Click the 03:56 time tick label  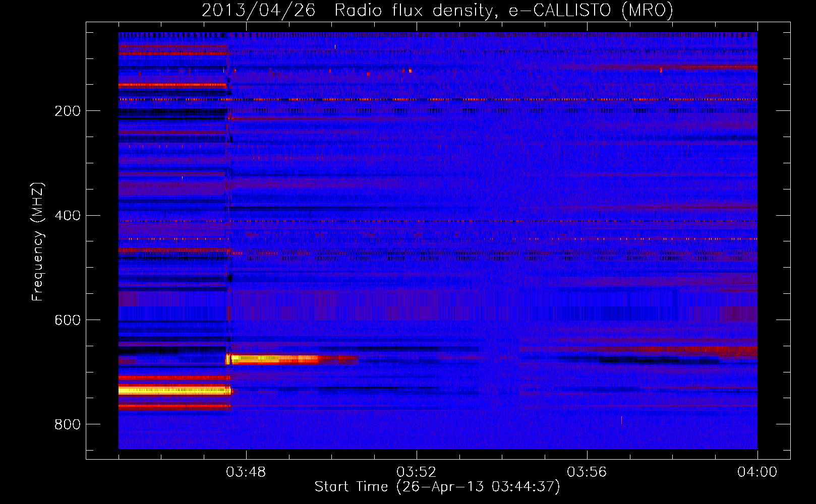[587, 472]
